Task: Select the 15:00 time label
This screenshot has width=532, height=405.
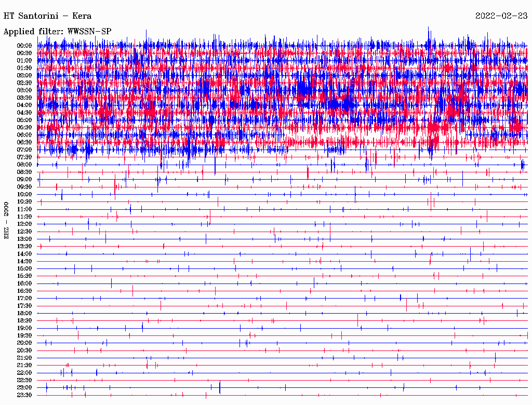Action: (24, 269)
